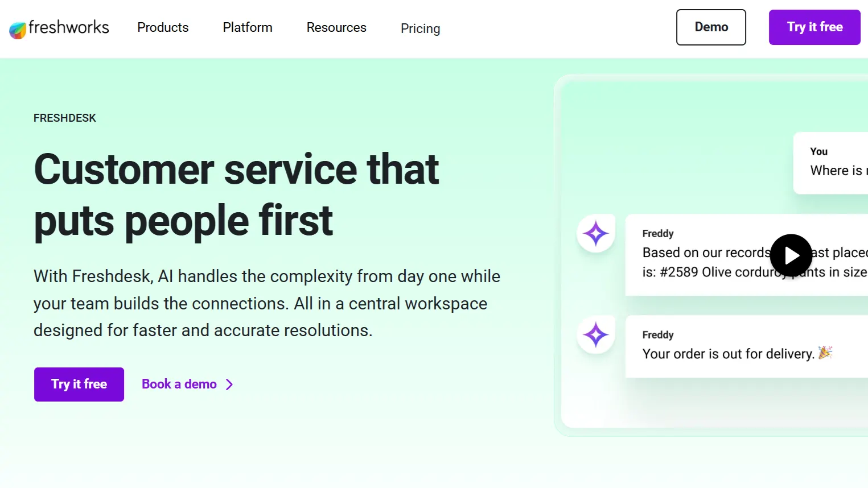
Task: Go to the Pricing page
Action: click(x=420, y=28)
